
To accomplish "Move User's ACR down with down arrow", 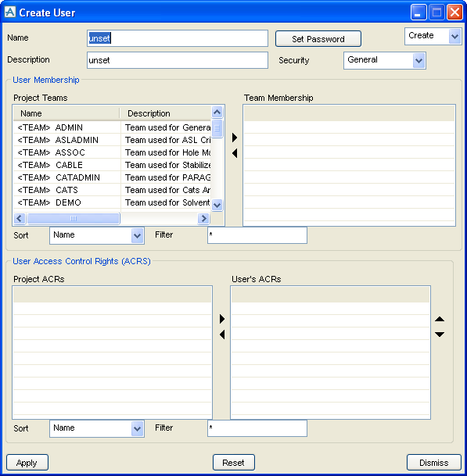I will pos(440,335).
